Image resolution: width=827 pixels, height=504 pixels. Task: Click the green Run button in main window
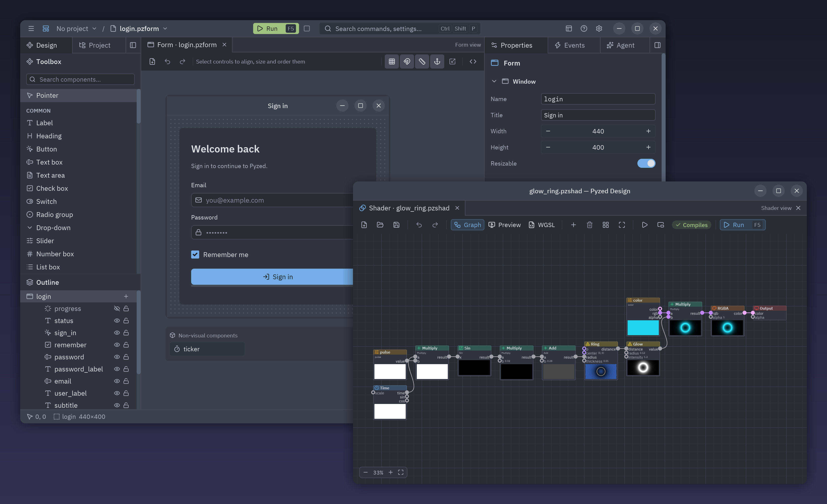(x=276, y=28)
